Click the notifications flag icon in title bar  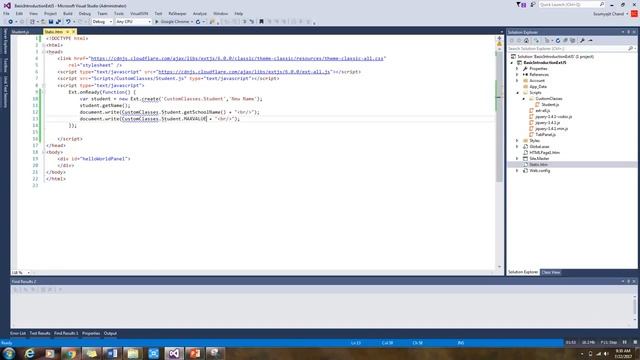pos(520,5)
